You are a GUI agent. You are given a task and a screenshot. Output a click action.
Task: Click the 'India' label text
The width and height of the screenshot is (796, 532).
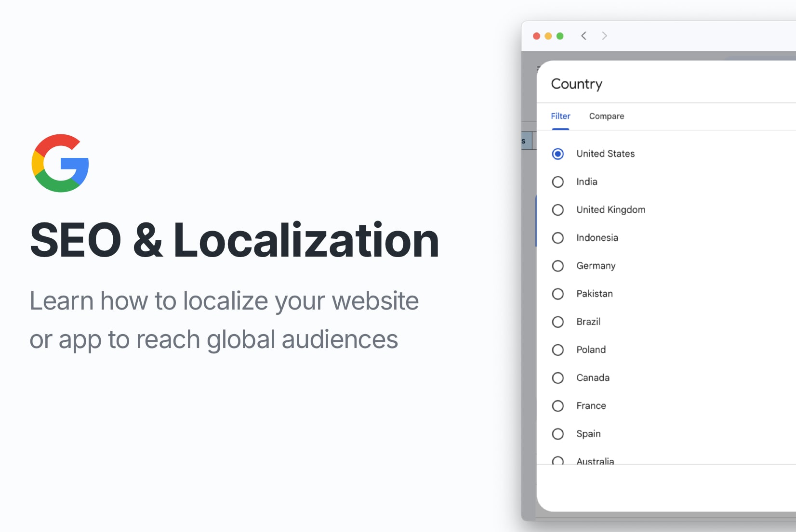(586, 182)
